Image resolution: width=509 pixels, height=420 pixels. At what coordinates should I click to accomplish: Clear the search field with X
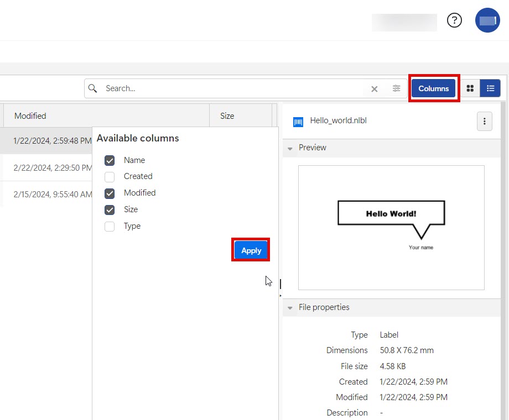(x=375, y=89)
